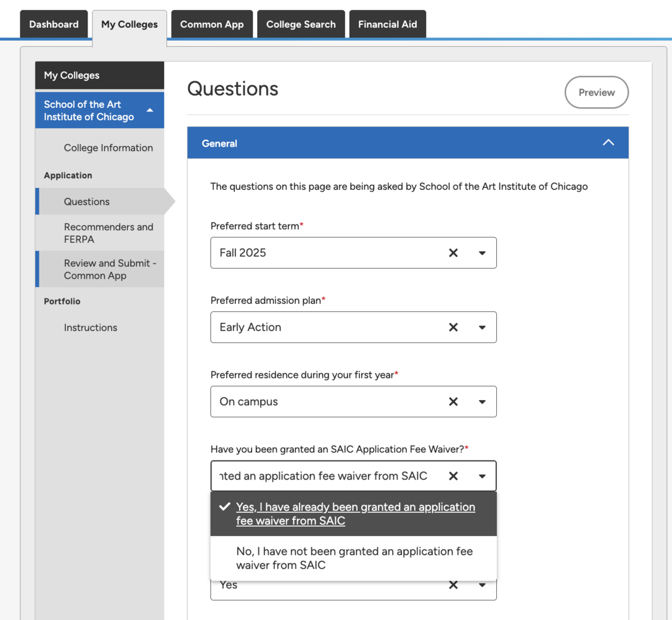
Task: Switch to the Dashboard tab
Action: tap(54, 25)
